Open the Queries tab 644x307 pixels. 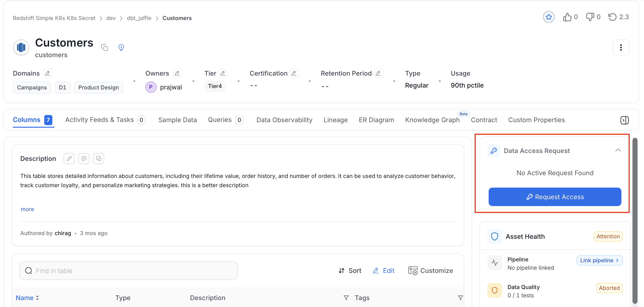pyautogui.click(x=225, y=120)
